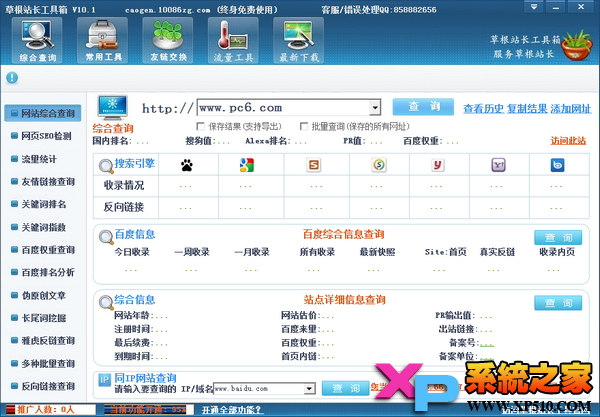Click the Bing blue b icon
The height and width of the screenshot is (417, 600).
click(x=558, y=165)
